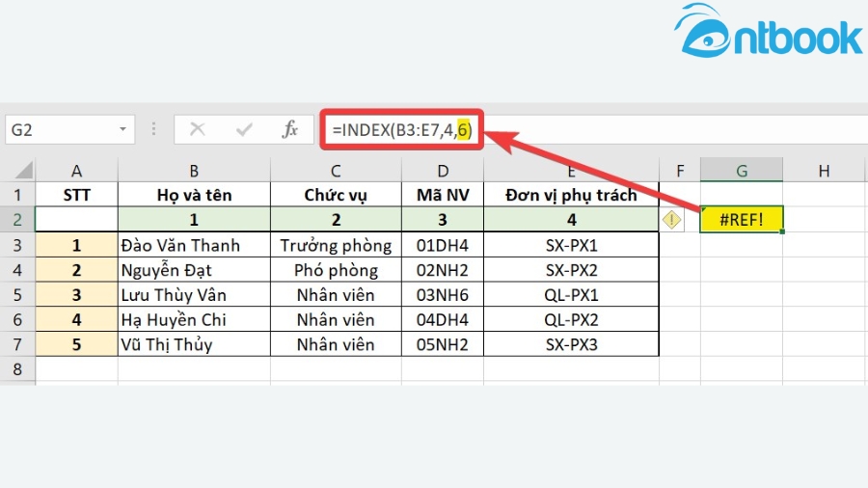Click cell 03NH6
The height and width of the screenshot is (488, 868).
pyautogui.click(x=443, y=294)
